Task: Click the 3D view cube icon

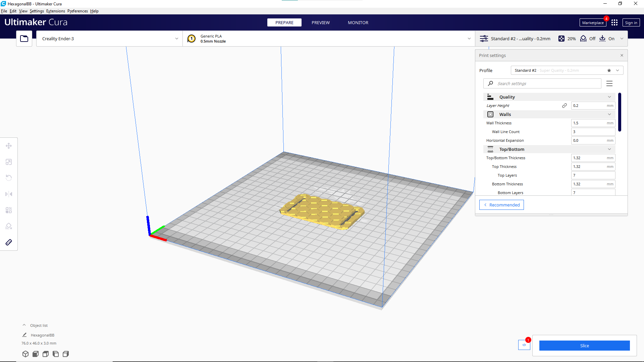Action: pyautogui.click(x=25, y=354)
